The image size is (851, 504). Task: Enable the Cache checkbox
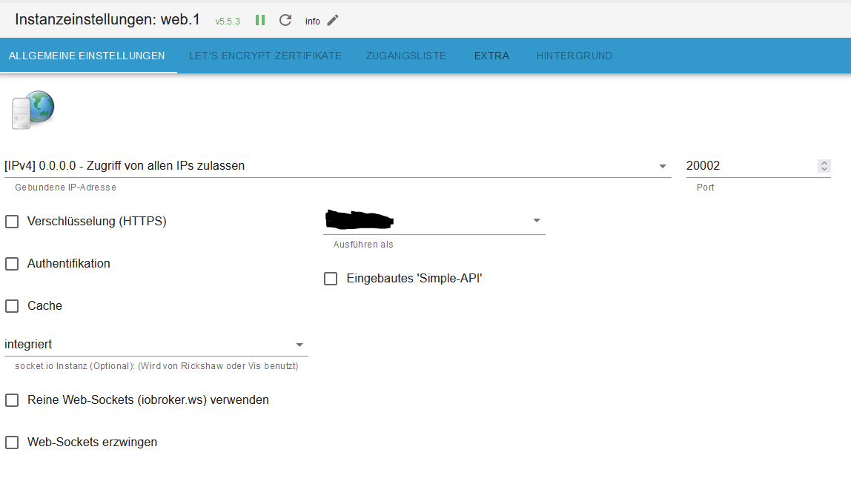pos(12,306)
